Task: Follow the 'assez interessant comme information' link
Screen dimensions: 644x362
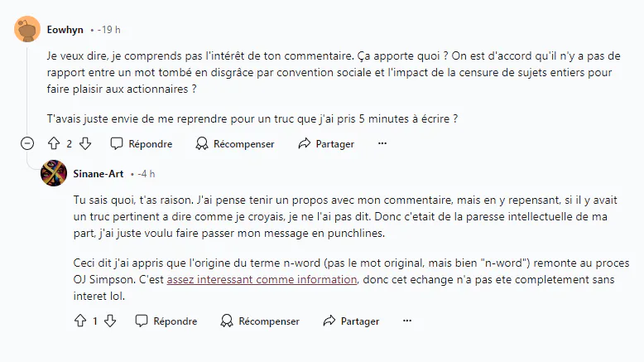Action: click(x=262, y=279)
